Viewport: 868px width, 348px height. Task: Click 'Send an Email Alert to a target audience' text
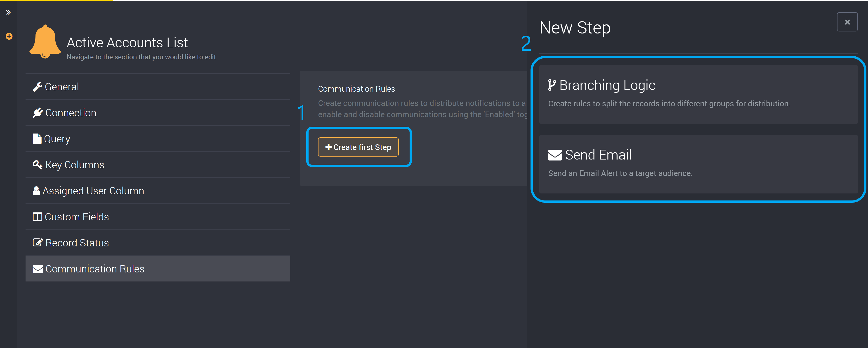pyautogui.click(x=620, y=173)
